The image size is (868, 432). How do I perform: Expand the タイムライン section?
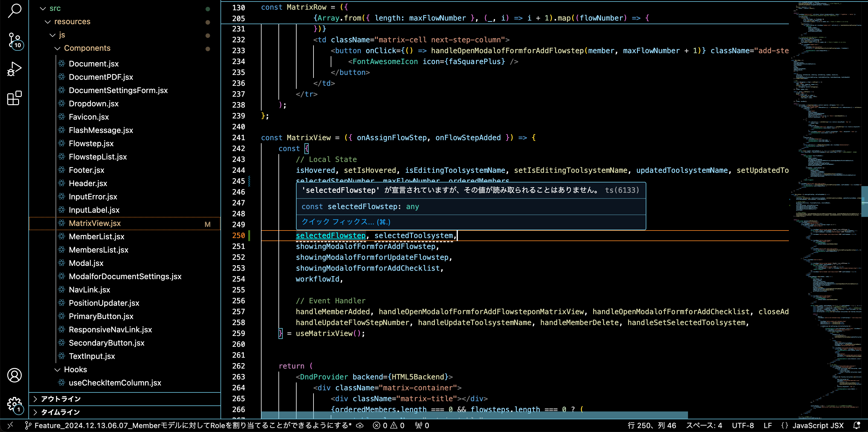(60, 412)
